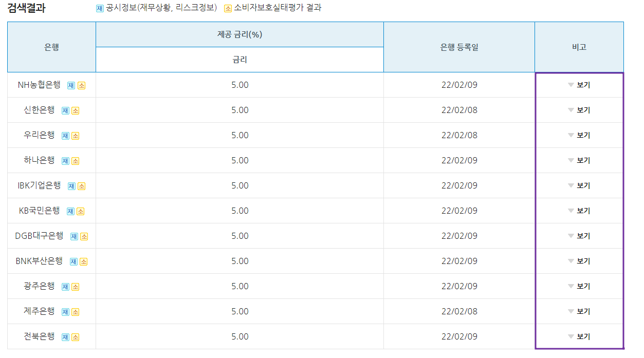The width and height of the screenshot is (644, 358).
Task: Select the 우리은행 bank name
Action: 39,135
